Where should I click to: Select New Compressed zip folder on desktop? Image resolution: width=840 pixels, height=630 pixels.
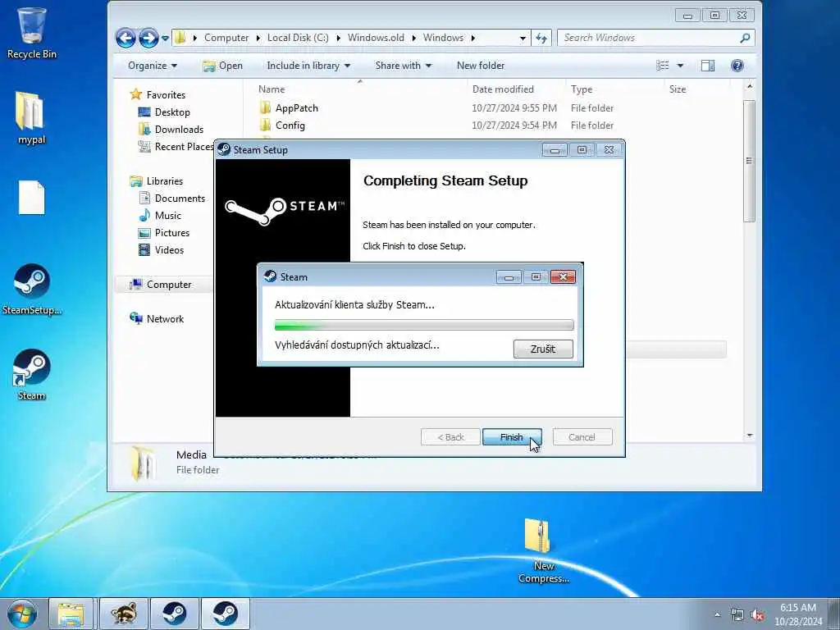pyautogui.click(x=543, y=550)
